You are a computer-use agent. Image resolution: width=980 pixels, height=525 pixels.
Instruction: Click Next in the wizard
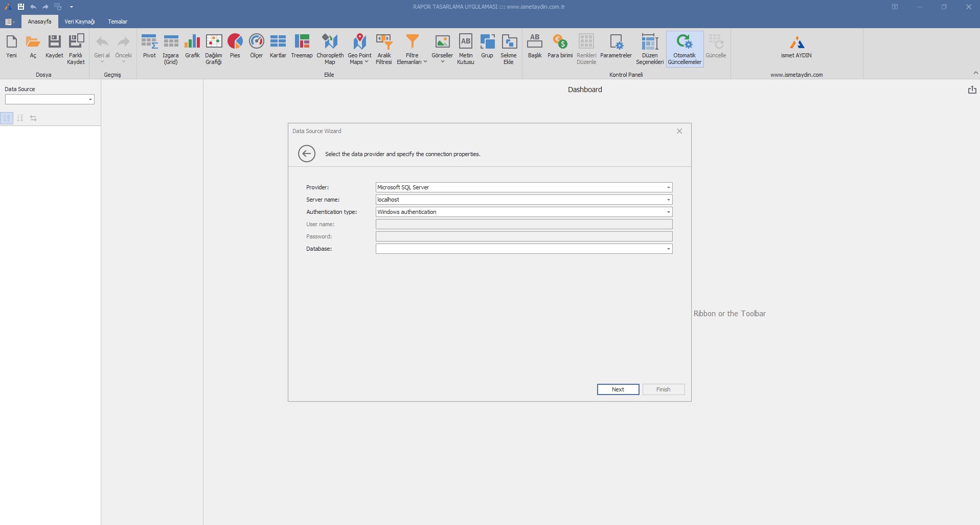(x=618, y=389)
